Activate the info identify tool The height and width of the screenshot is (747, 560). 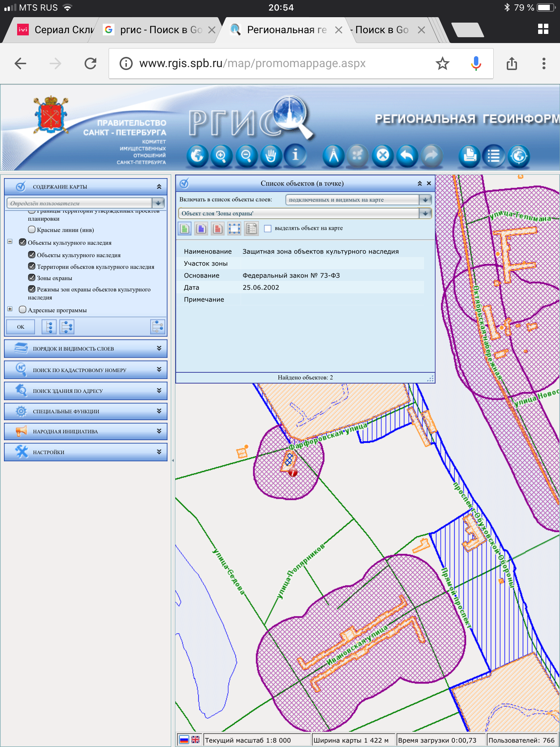(x=295, y=156)
